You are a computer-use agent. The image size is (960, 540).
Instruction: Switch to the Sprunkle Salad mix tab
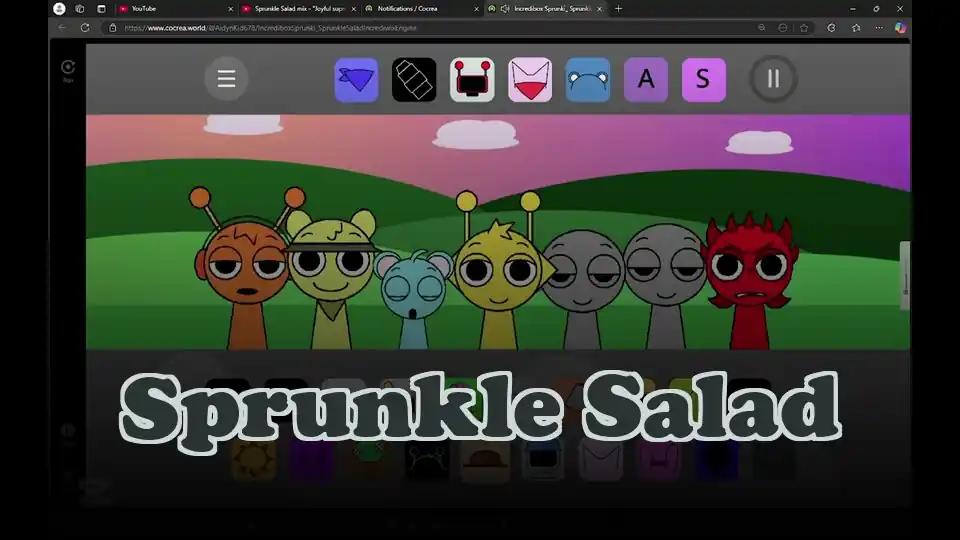tap(297, 9)
